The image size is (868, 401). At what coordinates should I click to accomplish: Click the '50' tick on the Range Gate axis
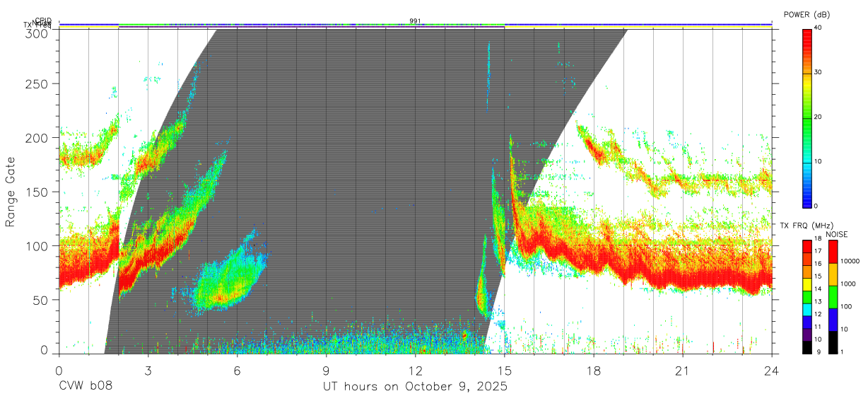point(40,300)
